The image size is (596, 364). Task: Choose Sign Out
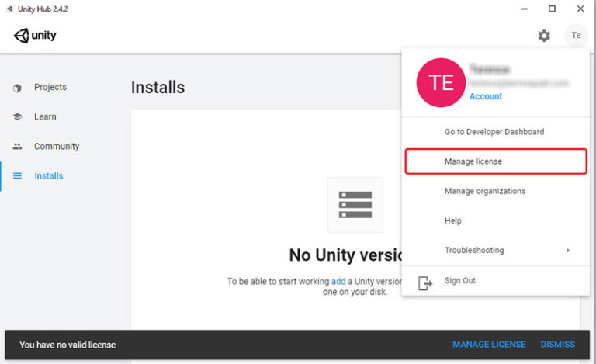point(460,280)
